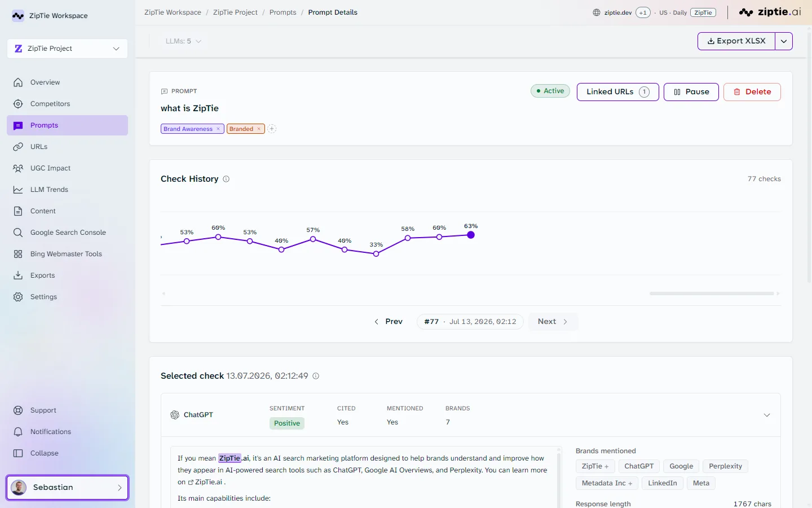The height and width of the screenshot is (508, 812).
Task: Open UGC Impact page
Action: 67,168
